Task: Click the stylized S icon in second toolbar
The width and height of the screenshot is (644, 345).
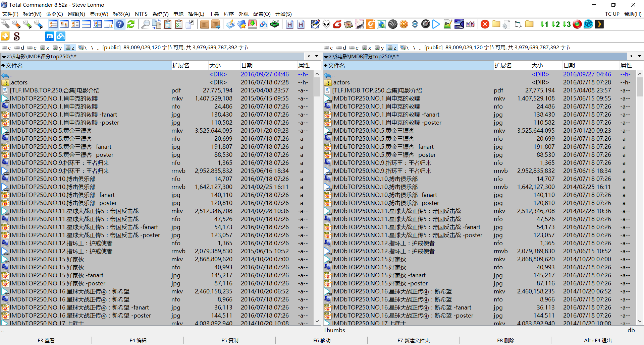Action: [16, 36]
